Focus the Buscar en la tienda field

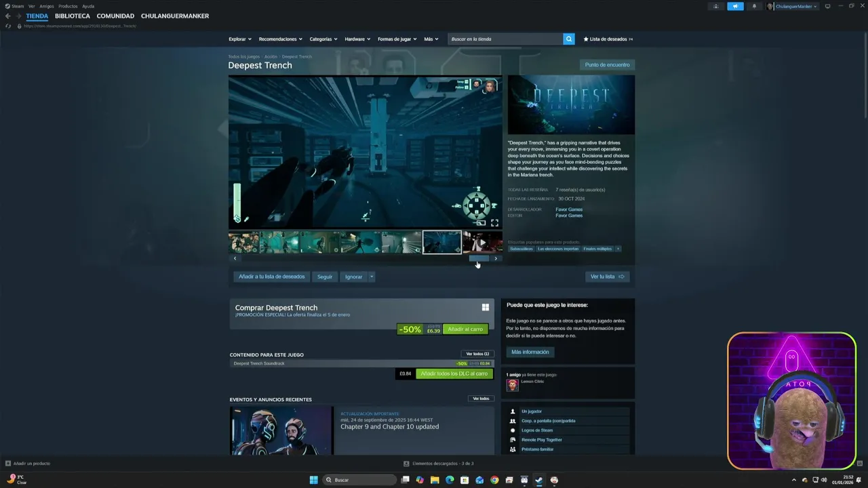point(505,39)
